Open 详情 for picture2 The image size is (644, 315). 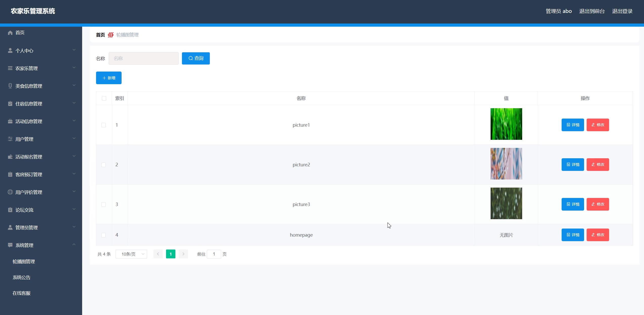(x=573, y=165)
